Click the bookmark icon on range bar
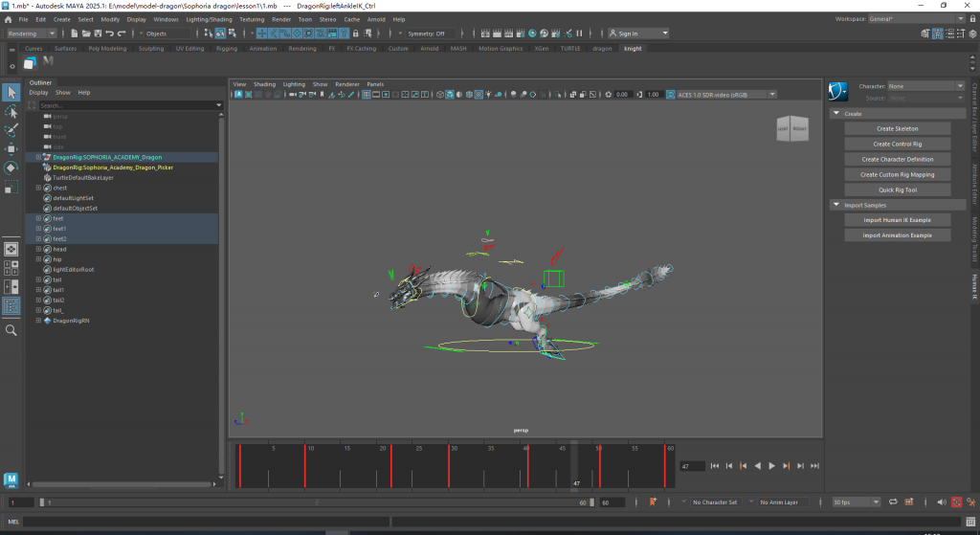 653,502
